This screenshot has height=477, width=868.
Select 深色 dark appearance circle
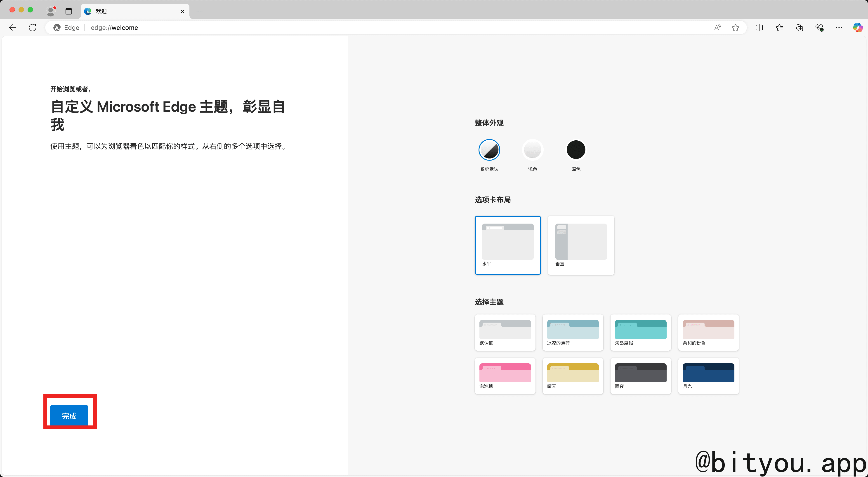click(576, 150)
